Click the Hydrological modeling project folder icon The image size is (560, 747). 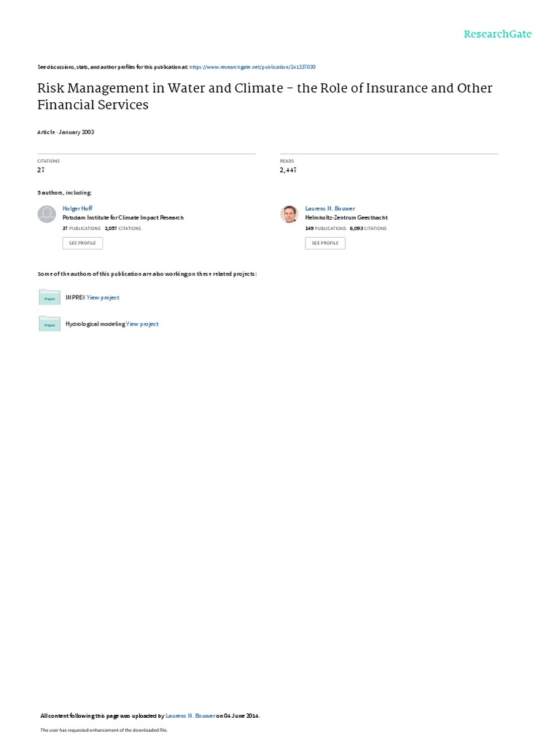49,324
